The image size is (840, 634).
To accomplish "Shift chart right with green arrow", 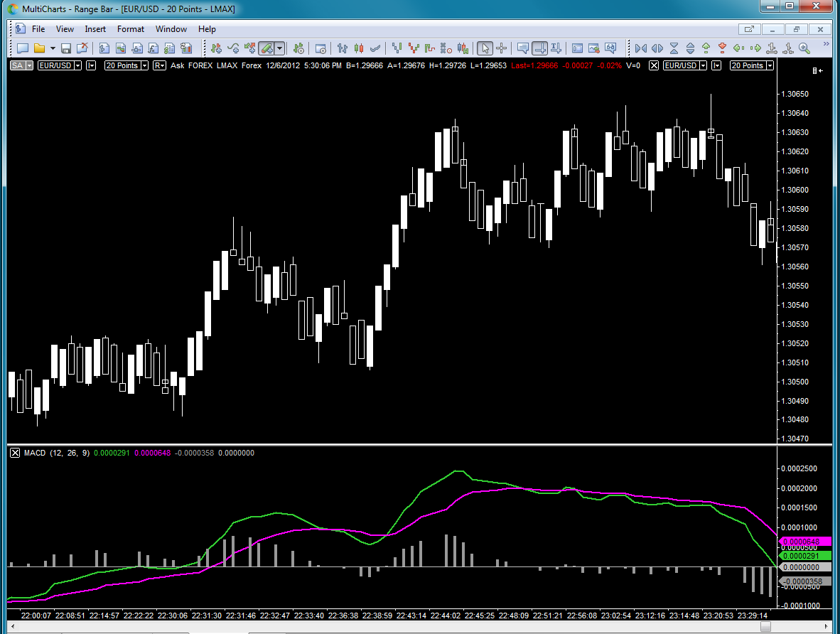I will tap(755, 49).
